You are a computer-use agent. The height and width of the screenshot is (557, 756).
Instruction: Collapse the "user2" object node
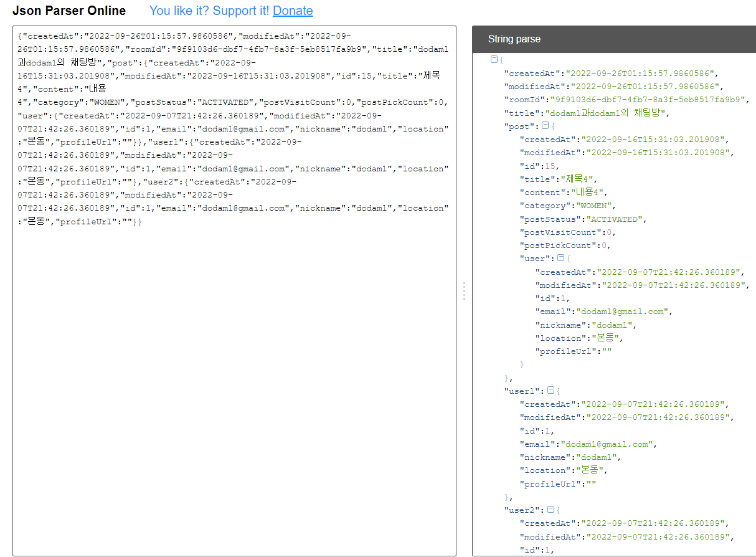point(550,510)
